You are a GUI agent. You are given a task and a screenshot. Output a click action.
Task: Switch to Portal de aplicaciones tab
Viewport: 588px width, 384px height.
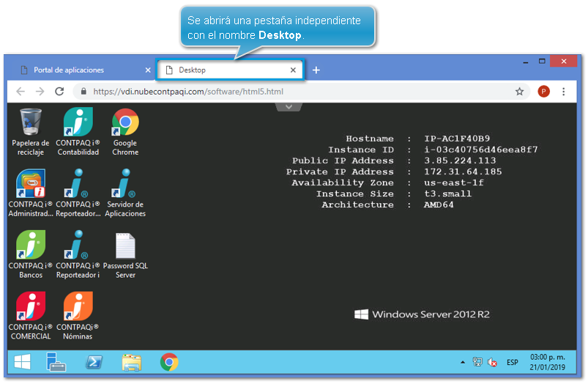82,70
